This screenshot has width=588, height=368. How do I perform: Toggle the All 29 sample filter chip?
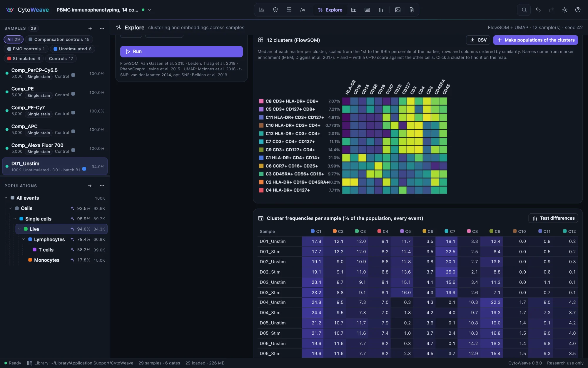pos(14,39)
